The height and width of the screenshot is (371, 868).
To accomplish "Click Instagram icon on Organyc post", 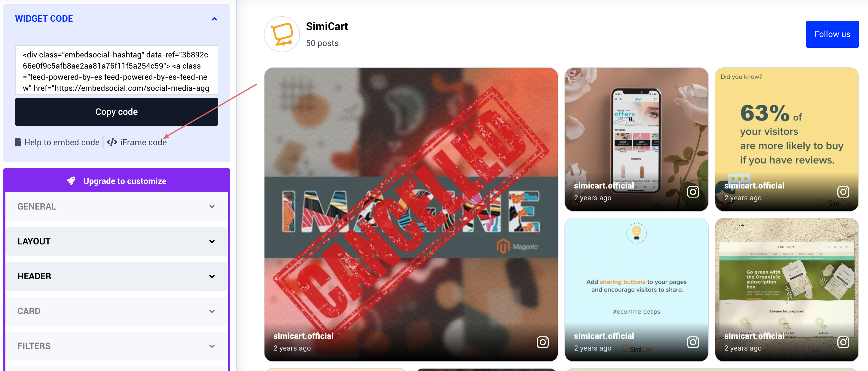I will pos(843,342).
